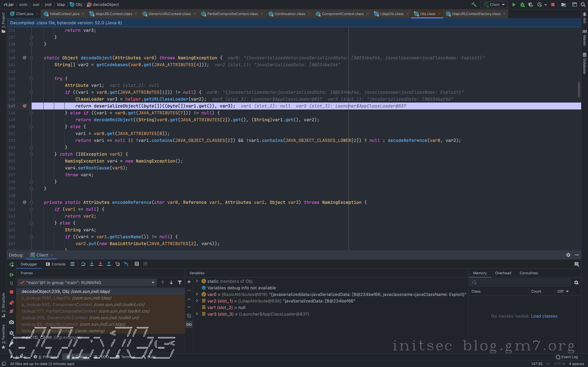Open the main thread selection dropdown
The height and width of the screenshot is (367, 588).
point(153,282)
